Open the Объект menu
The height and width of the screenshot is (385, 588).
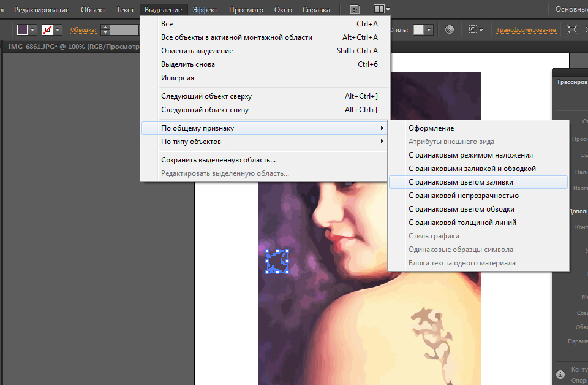(x=93, y=10)
